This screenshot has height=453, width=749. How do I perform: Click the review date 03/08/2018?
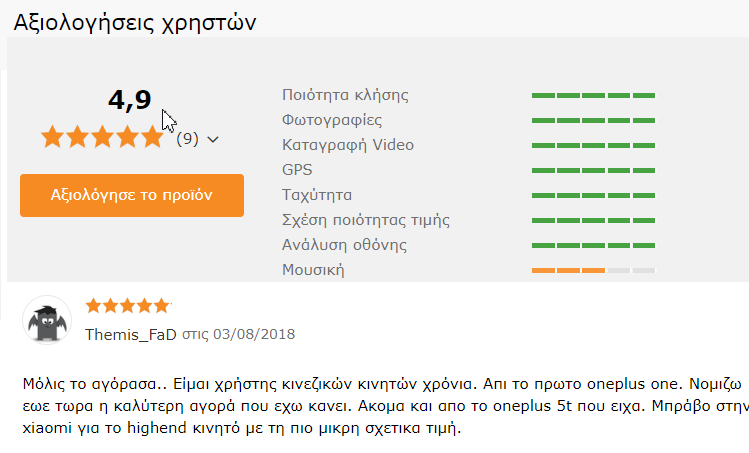[x=254, y=334]
